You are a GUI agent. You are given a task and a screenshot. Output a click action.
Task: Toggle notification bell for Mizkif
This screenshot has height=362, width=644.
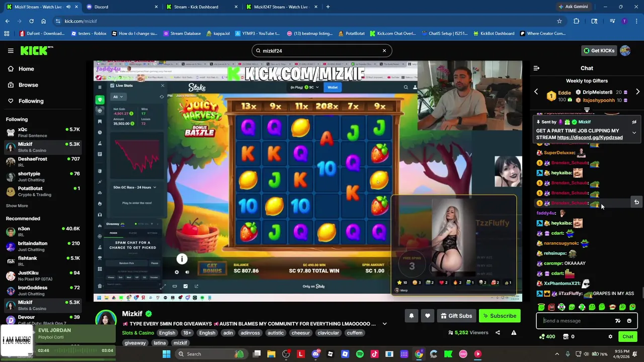click(x=411, y=316)
